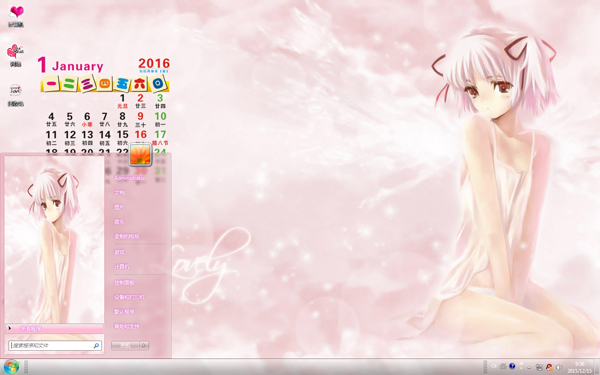
Task: Open 控制面板 in the Start menu
Action: pos(124,282)
